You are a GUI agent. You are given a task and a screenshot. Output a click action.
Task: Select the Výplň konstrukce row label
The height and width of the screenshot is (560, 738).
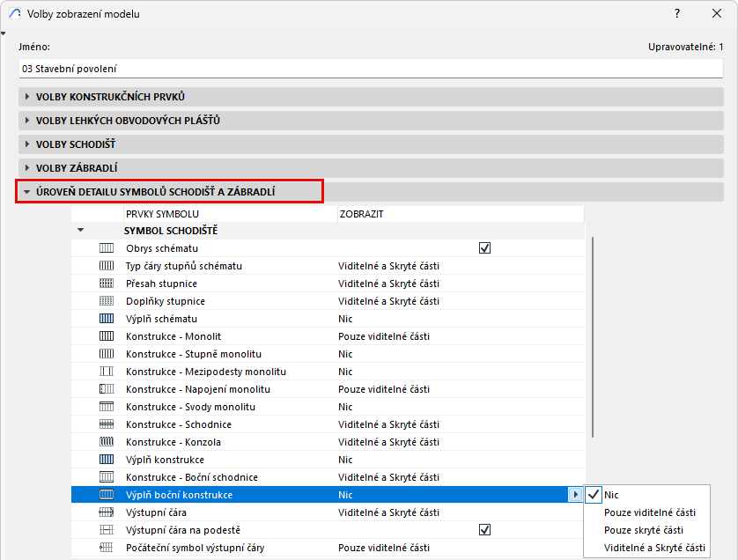coord(165,460)
